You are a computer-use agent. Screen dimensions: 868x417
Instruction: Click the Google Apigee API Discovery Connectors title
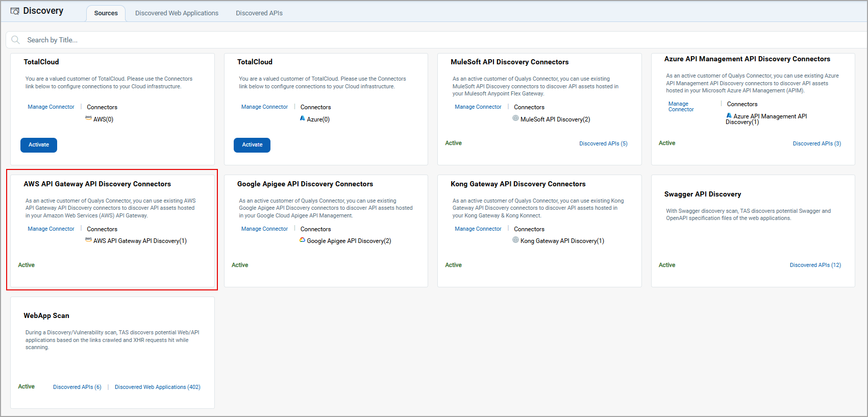click(305, 184)
